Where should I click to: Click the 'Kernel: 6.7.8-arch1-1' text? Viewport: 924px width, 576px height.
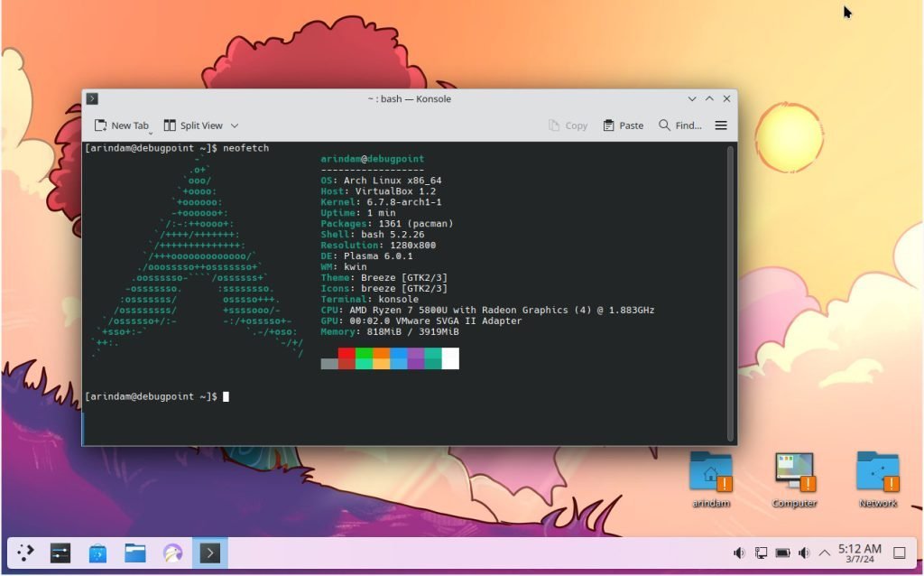381,202
